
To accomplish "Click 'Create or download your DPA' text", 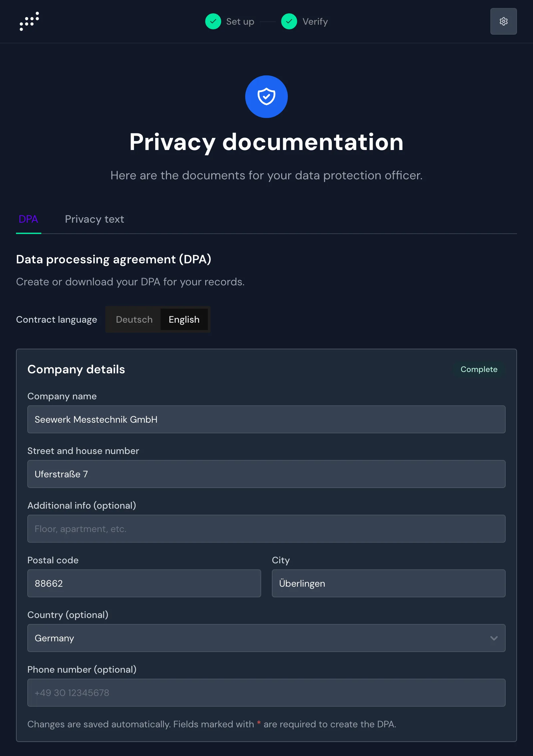I will pyautogui.click(x=130, y=282).
